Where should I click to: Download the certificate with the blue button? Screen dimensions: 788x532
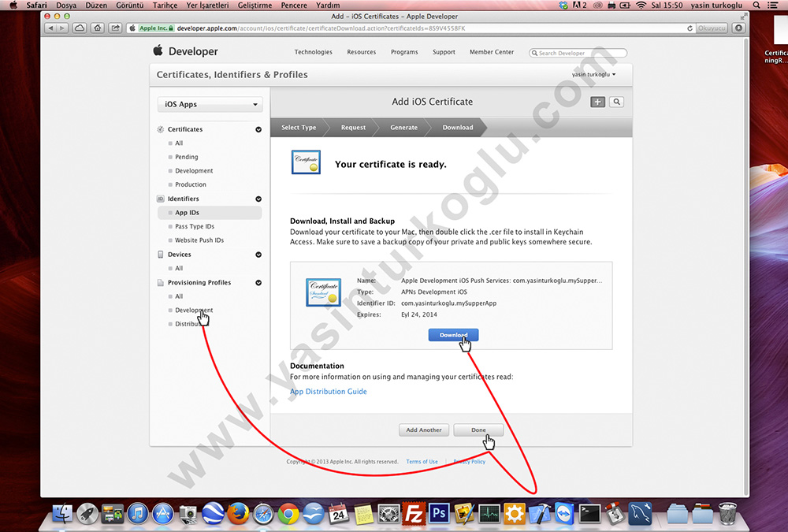click(x=453, y=335)
